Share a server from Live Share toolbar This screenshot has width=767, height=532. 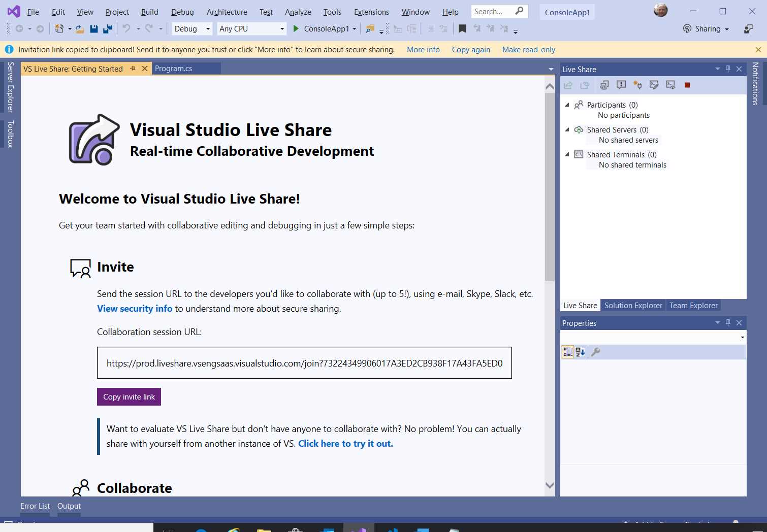point(637,85)
